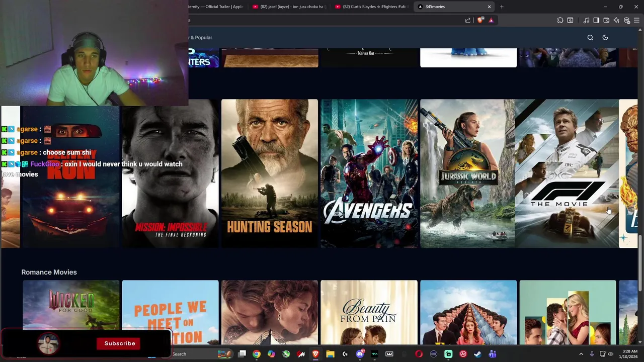644x362 pixels.
Task: Toggle dark mode with the moon icon
Action: [x=605, y=37]
